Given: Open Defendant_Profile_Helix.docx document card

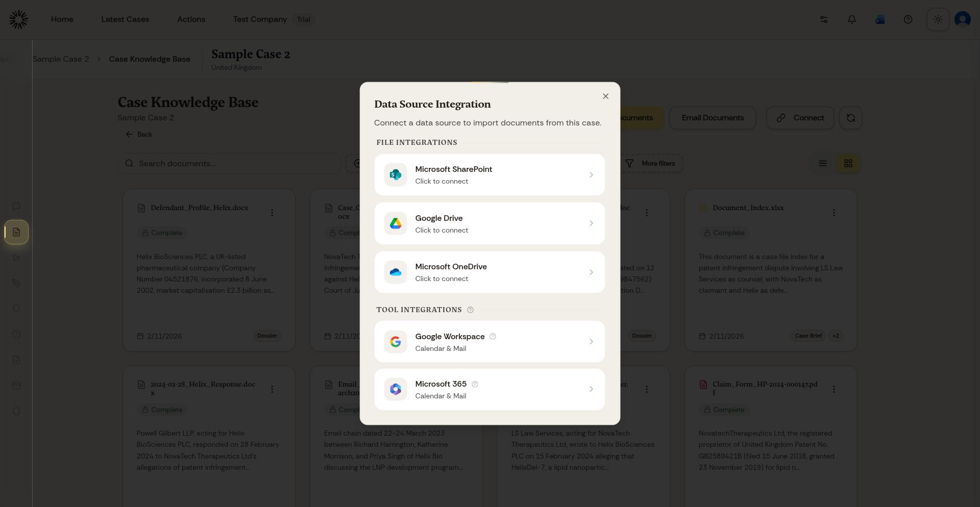Looking at the screenshot, I should [209, 270].
